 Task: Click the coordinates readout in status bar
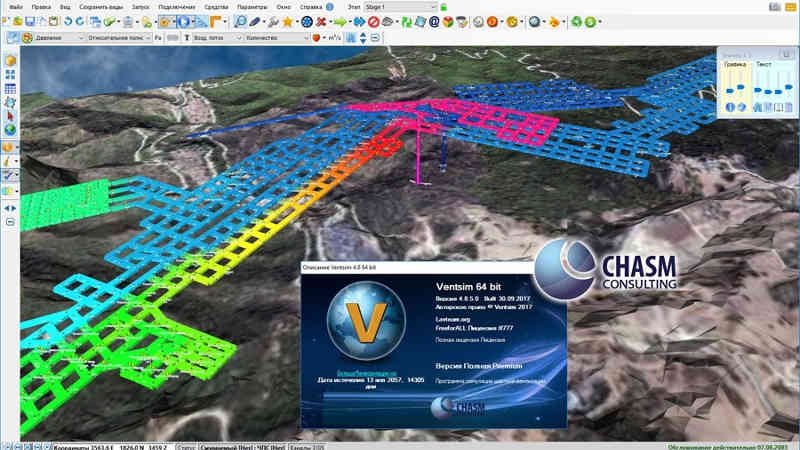110,447
